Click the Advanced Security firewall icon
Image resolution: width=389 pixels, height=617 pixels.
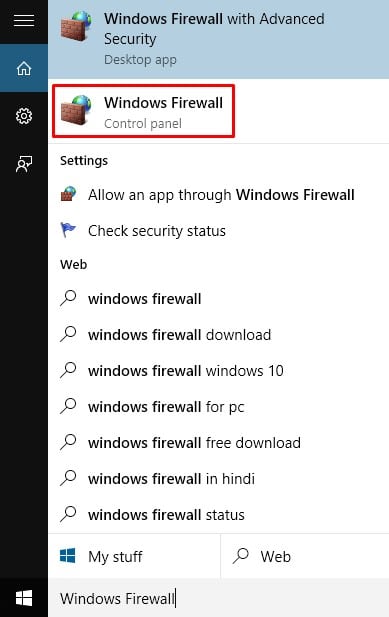coord(76,27)
